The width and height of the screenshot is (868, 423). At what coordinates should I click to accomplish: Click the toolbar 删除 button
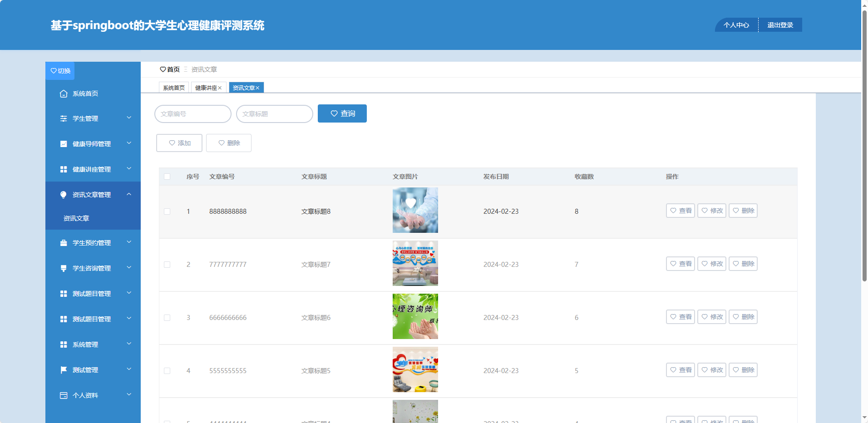point(229,143)
